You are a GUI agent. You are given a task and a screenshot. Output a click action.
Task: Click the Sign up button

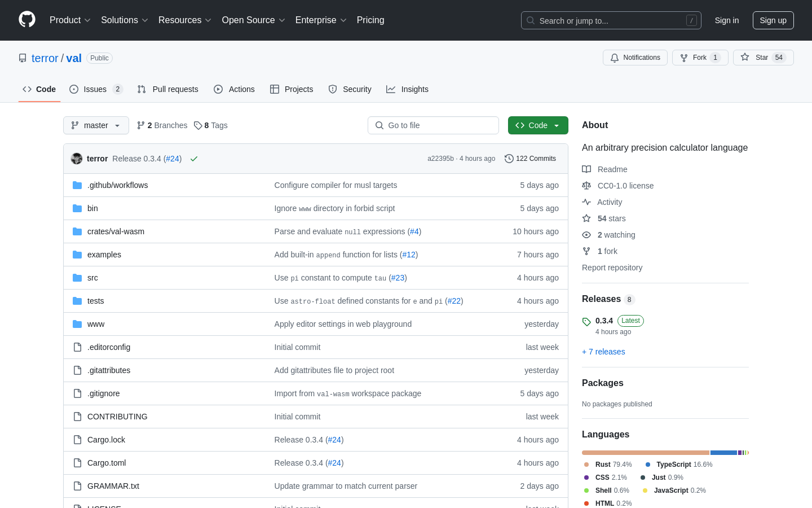click(x=773, y=20)
